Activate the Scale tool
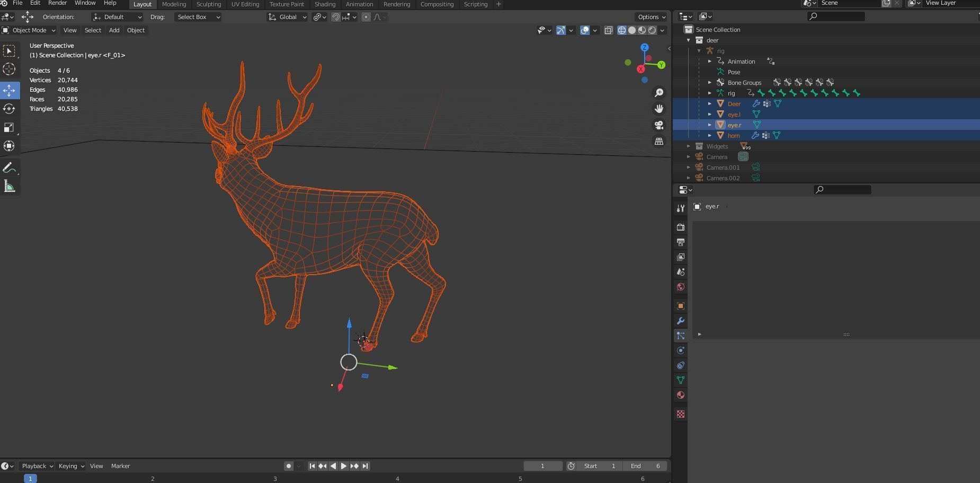 click(x=9, y=127)
